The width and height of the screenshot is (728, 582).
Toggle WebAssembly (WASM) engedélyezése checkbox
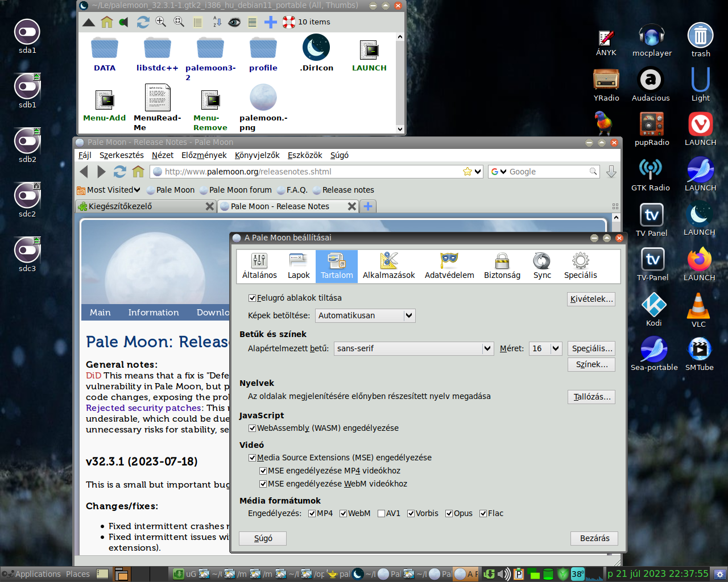point(252,428)
